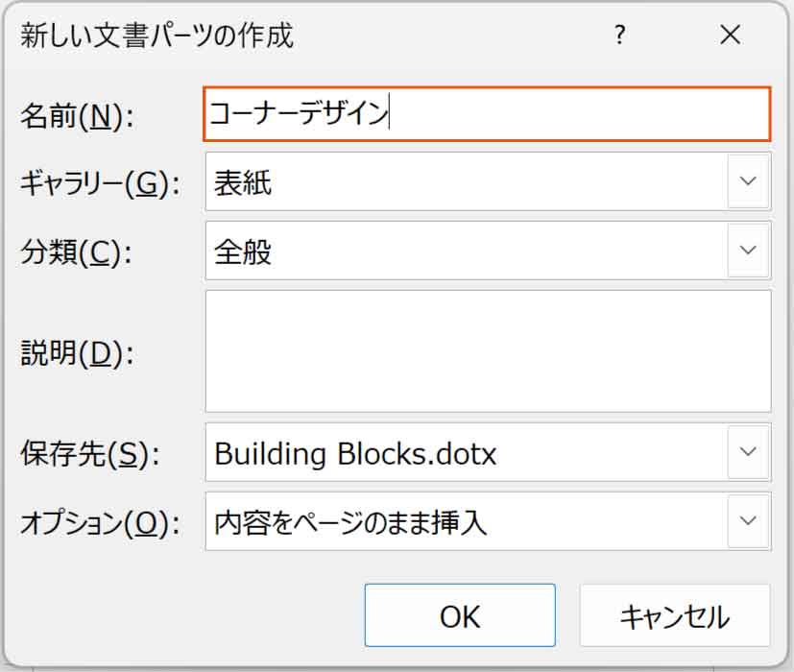Open the ギャラリー dropdown arrow
794x672 pixels.
pos(748,181)
